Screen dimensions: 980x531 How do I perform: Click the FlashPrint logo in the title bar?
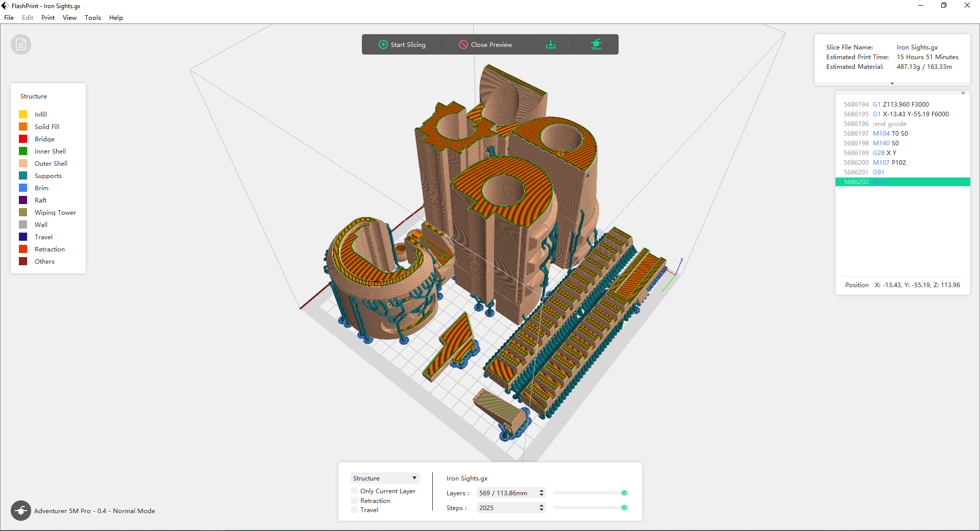(x=5, y=6)
